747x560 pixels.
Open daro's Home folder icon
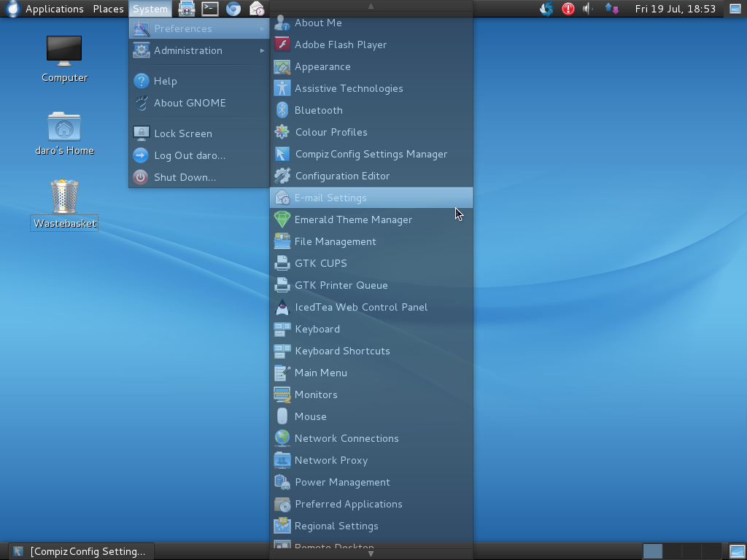pyautogui.click(x=64, y=128)
